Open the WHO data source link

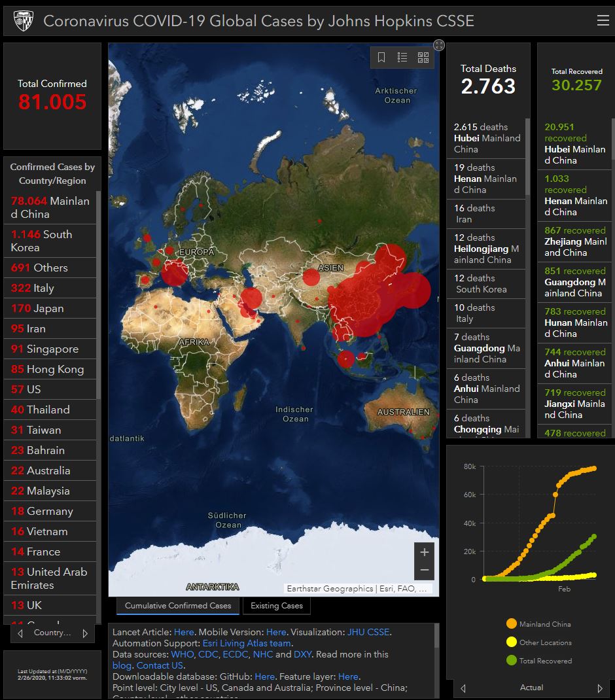pyautogui.click(x=183, y=654)
